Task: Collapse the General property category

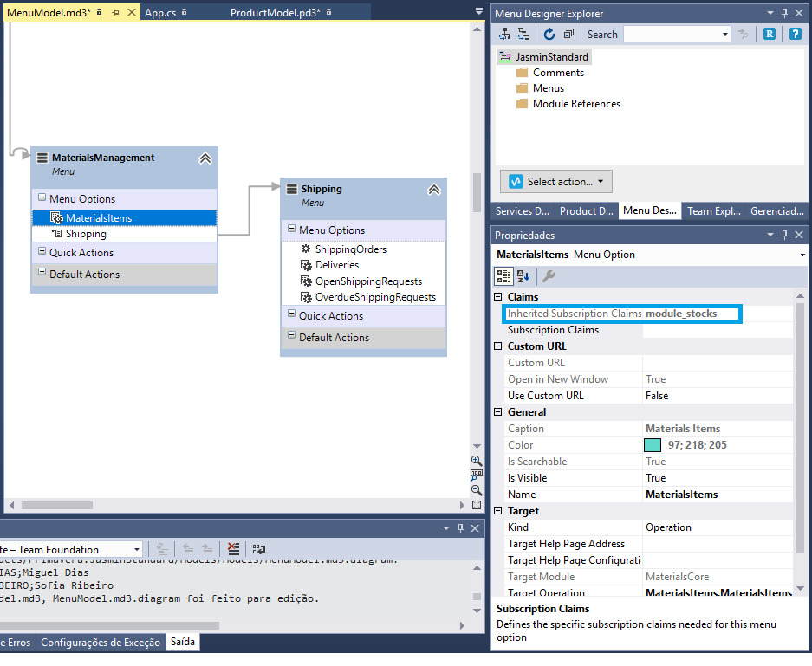Action: (498, 411)
